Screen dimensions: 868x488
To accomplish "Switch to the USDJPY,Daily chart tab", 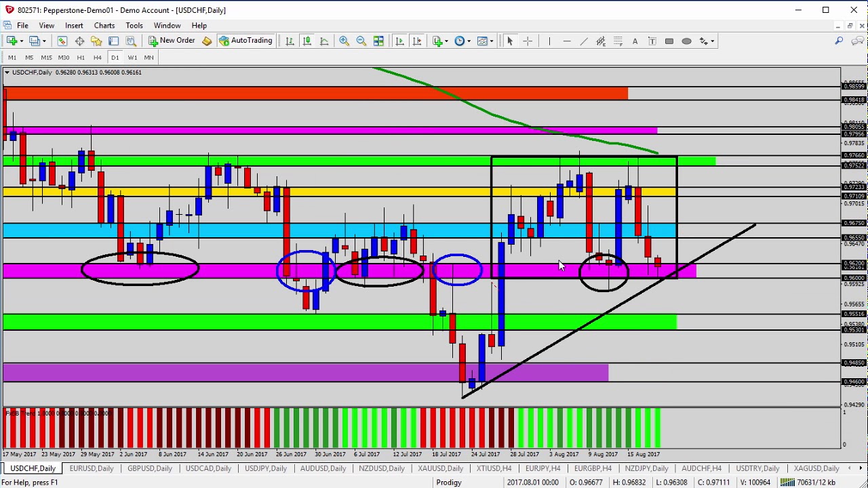I will [266, 468].
